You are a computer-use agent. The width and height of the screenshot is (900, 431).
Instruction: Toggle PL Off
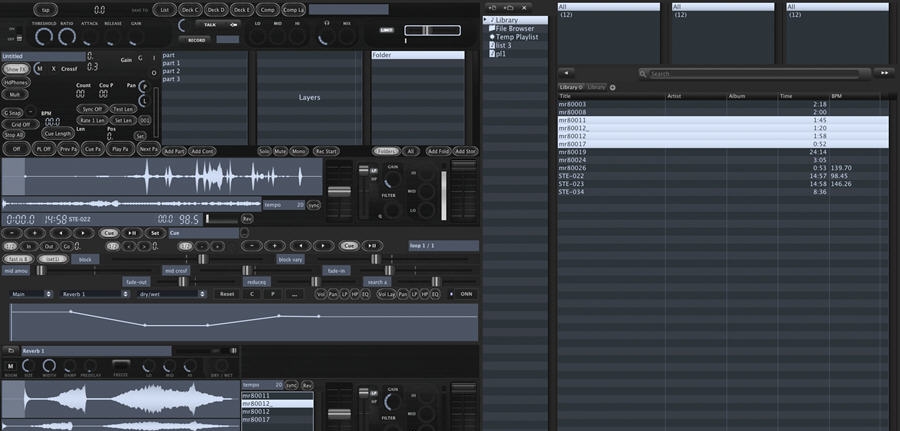coord(44,149)
